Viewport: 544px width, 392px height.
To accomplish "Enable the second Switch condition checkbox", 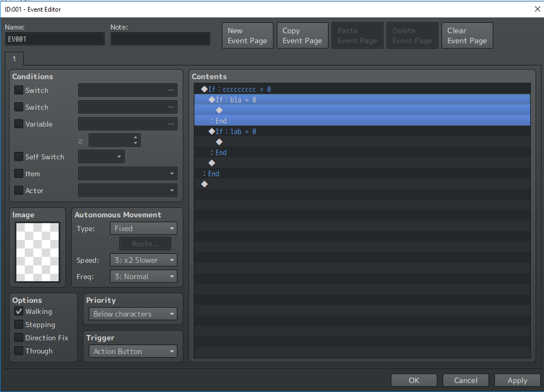I will [18, 107].
